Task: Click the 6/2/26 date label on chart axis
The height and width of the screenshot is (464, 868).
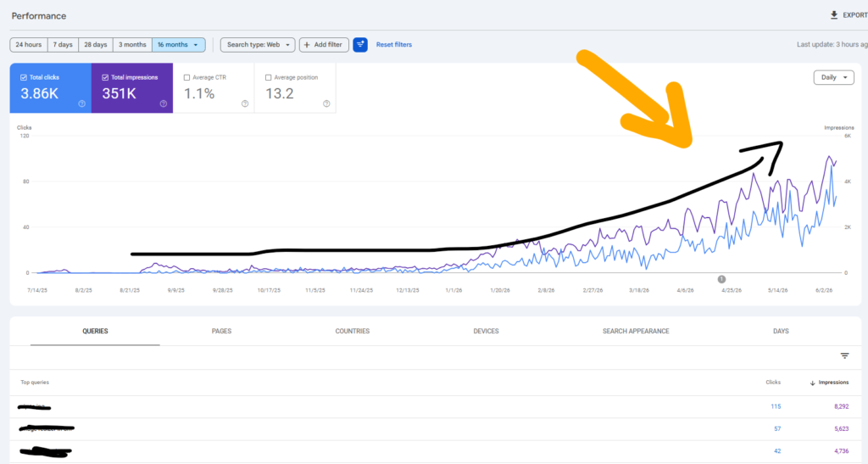Action: pos(824,291)
